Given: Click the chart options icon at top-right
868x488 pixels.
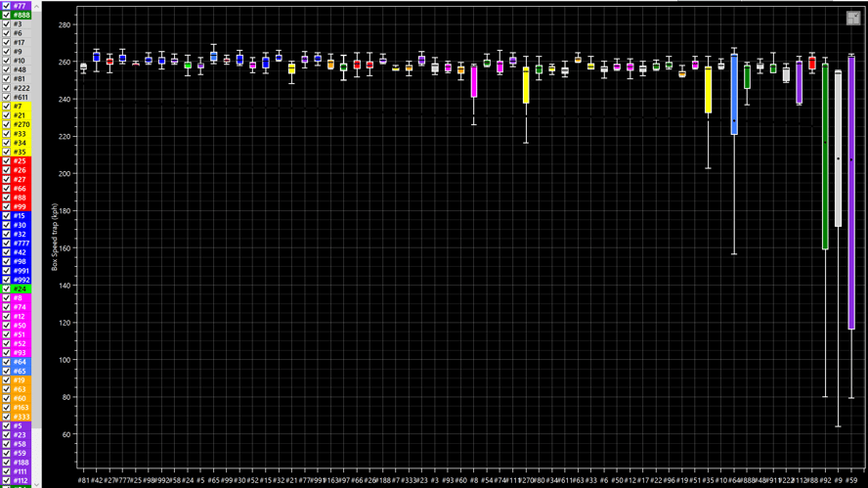Looking at the screenshot, I should click(853, 18).
